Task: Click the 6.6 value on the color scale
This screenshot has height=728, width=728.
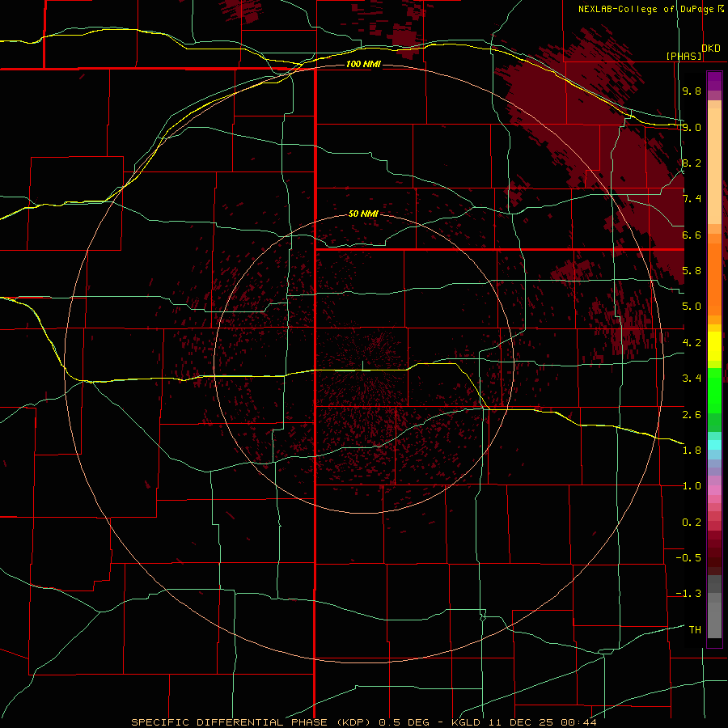Action: (x=692, y=235)
